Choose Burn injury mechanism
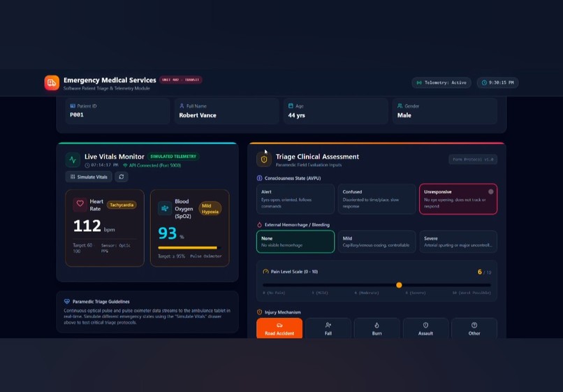Viewport: 563px width, 392px height. click(x=376, y=328)
